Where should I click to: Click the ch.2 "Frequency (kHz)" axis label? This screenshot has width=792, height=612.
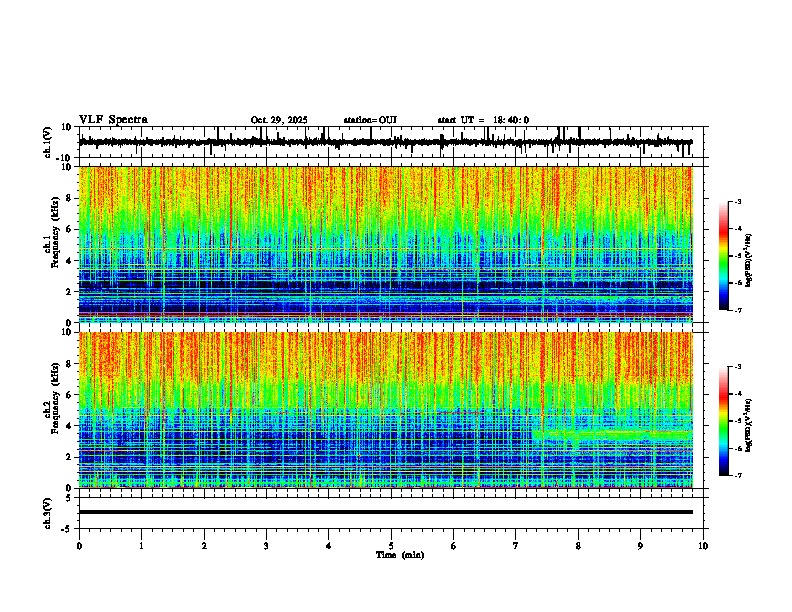[x=56, y=397]
